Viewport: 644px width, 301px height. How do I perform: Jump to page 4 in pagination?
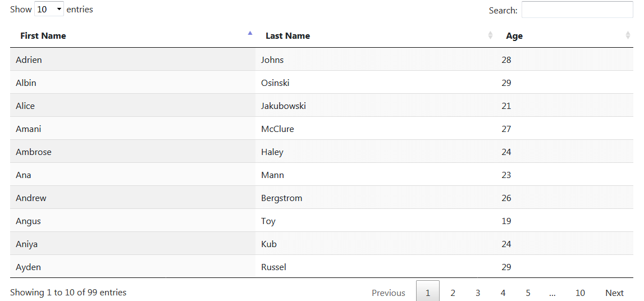click(503, 293)
